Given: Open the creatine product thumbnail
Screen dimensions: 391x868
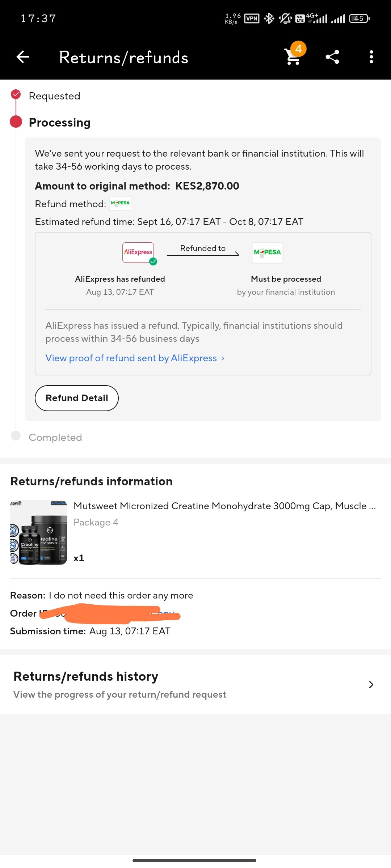Looking at the screenshot, I should click(38, 532).
